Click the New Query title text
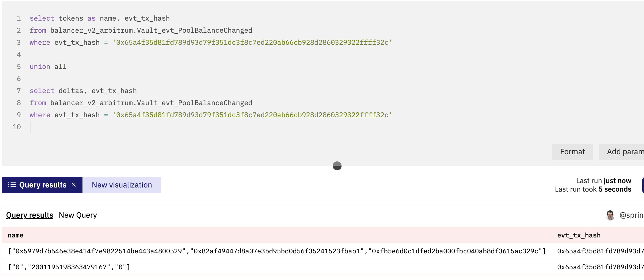The image size is (644, 280). pyautogui.click(x=78, y=215)
